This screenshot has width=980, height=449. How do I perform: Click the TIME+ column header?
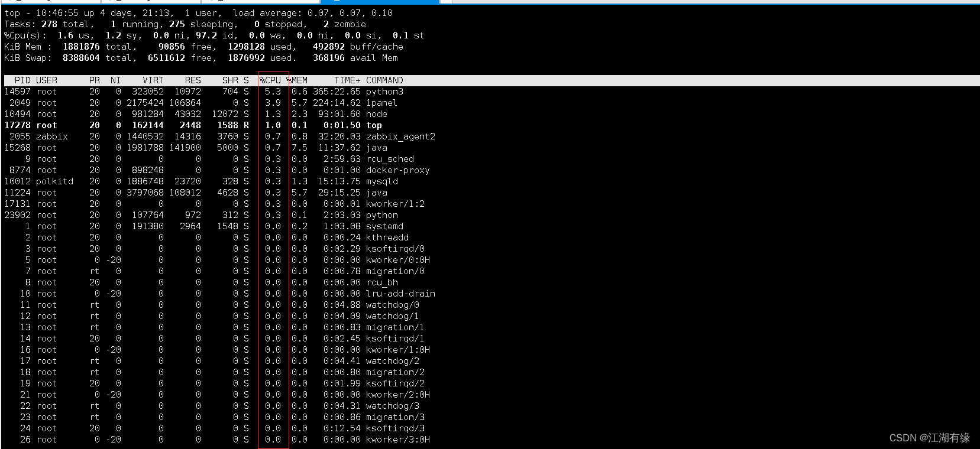tap(347, 80)
